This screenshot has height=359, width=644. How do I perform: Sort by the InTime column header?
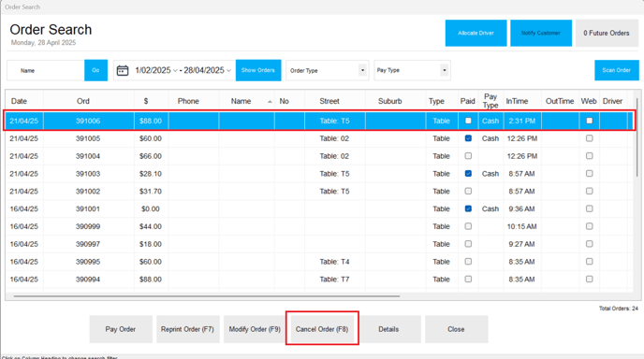point(517,101)
